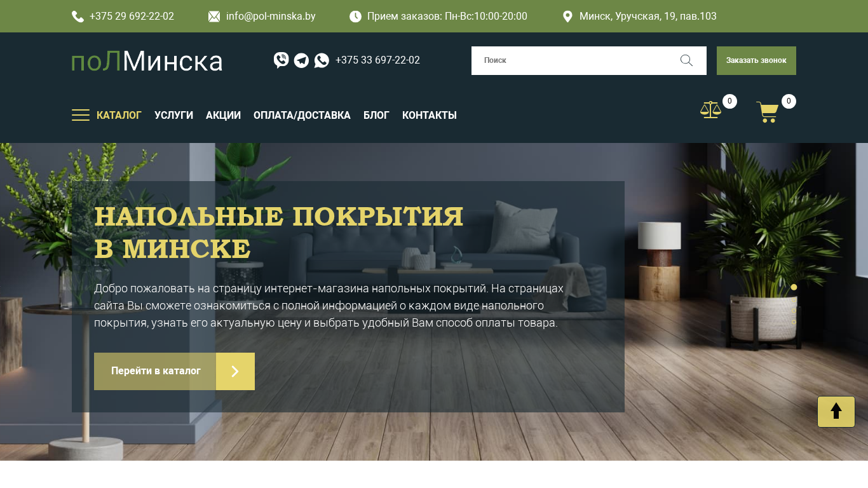Expand the КАТАЛОГ menu
Viewport: 868px width, 488px height.
(119, 115)
